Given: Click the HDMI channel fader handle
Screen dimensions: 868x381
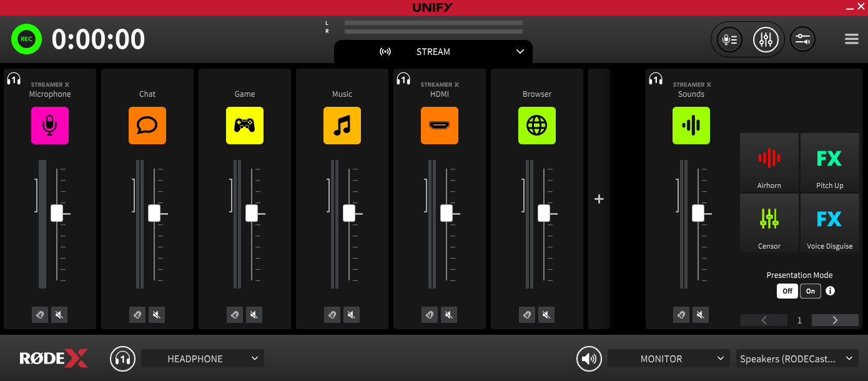Looking at the screenshot, I should tap(446, 213).
